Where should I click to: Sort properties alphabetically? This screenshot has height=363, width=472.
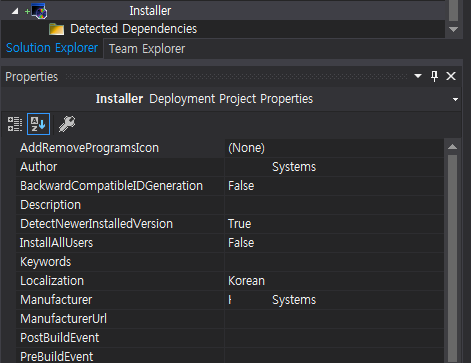(38, 124)
